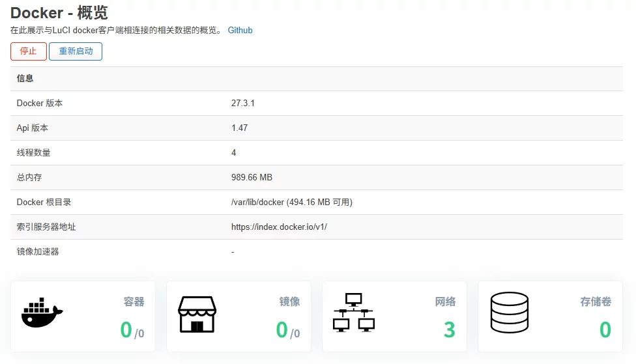Viewport: 636px width, 364px height.
Task: Click the green container count 0
Action: tap(126, 330)
